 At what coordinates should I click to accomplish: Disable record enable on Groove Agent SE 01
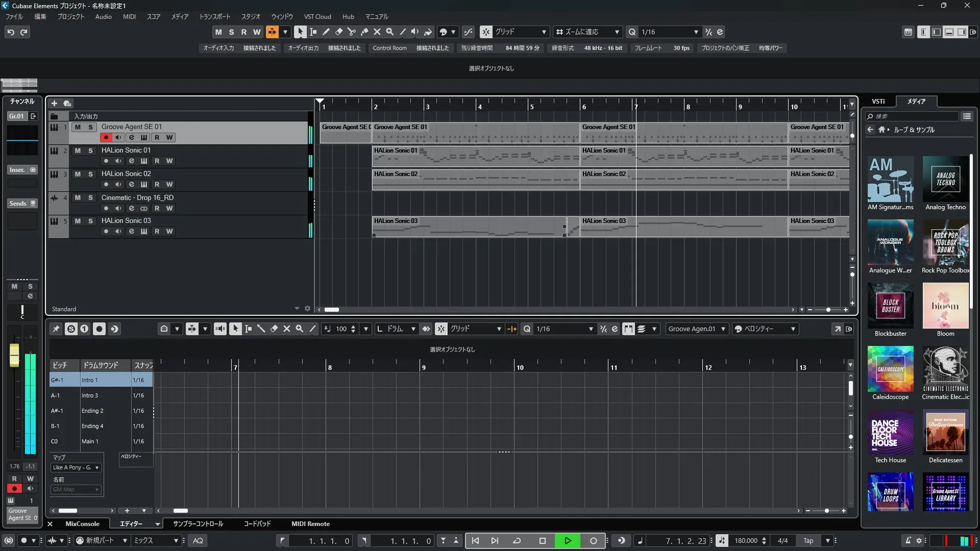click(x=106, y=137)
